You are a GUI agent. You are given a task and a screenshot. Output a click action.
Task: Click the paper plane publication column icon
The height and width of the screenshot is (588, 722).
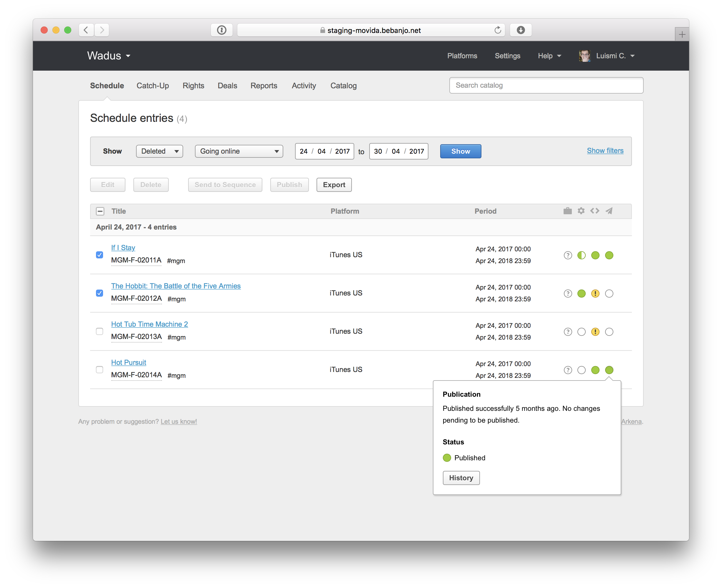609,211
